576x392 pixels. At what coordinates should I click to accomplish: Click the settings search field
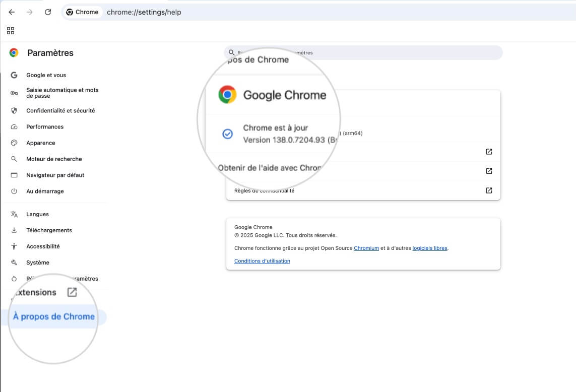pos(363,52)
